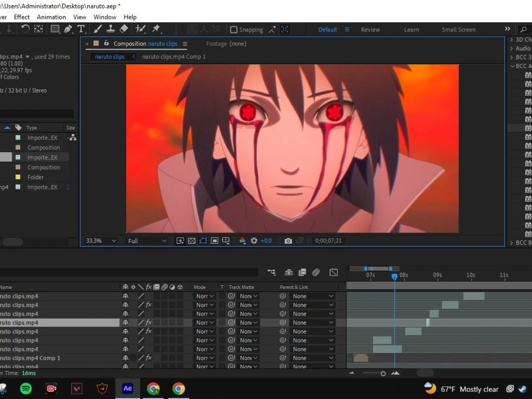Switch to the Small Screen workspace
The width and height of the screenshot is (532, 399).
458,29
